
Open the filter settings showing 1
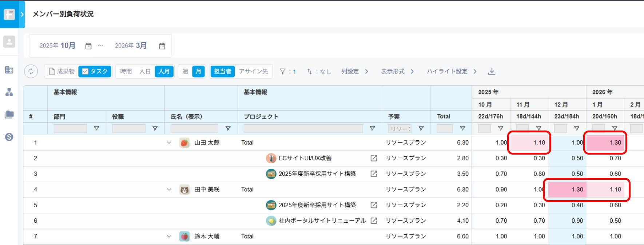(287, 71)
